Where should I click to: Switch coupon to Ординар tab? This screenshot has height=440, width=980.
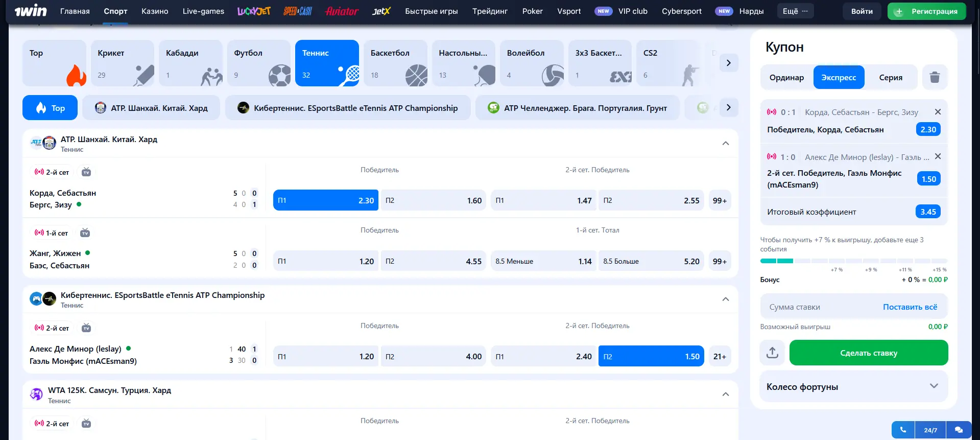[x=786, y=77]
